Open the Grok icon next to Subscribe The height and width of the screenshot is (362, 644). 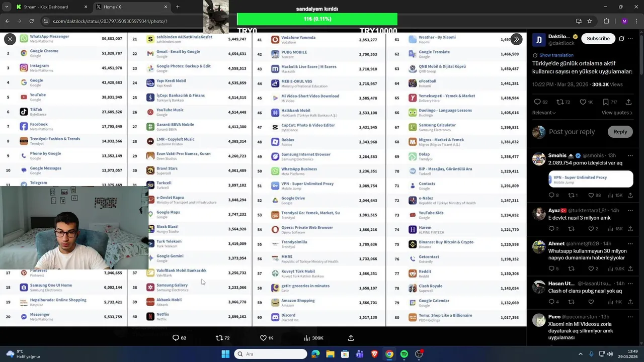pos(622,39)
